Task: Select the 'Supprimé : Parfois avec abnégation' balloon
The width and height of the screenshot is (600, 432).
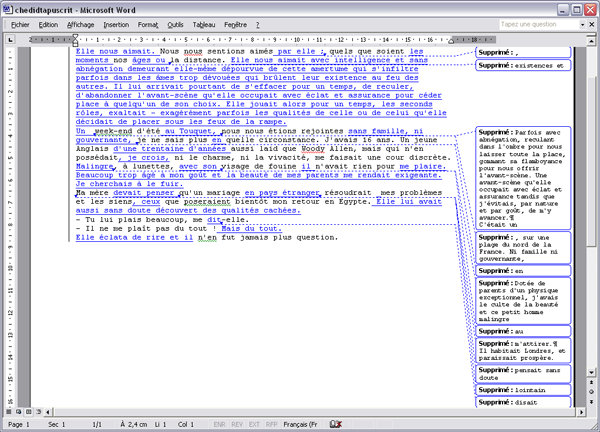Action: 523,178
